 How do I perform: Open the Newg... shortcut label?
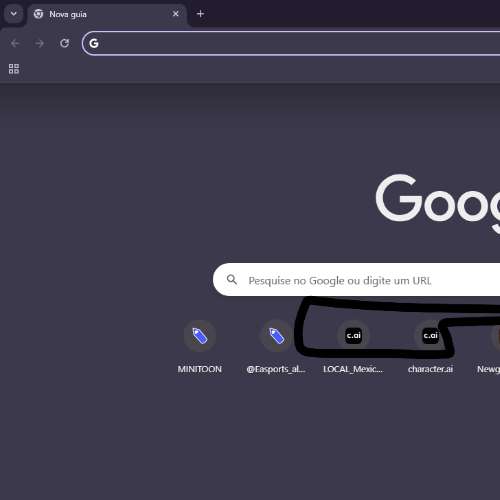488,369
